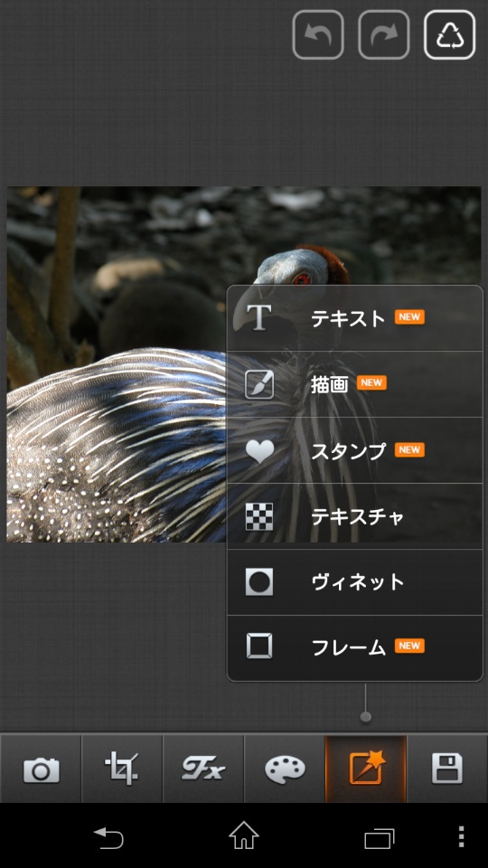
Task: Select スタンプ stamp option
Action: (x=354, y=450)
